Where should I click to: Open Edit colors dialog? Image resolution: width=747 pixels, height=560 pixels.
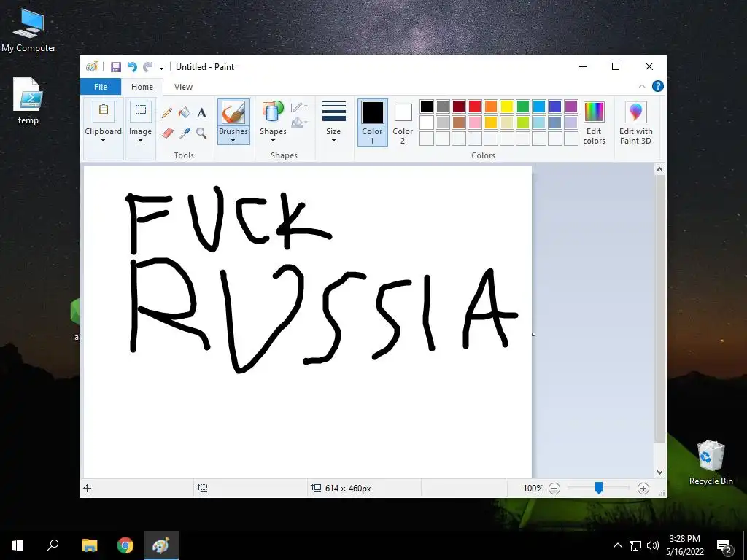(x=594, y=122)
